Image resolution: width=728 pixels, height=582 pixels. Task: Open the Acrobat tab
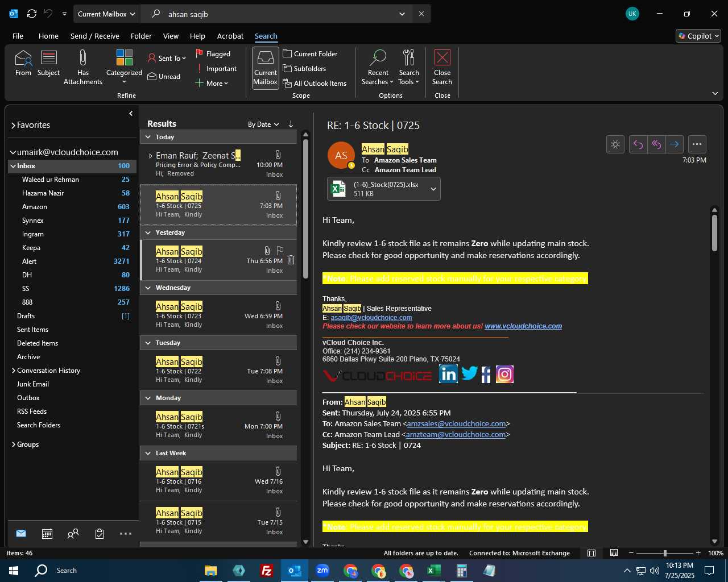230,36
